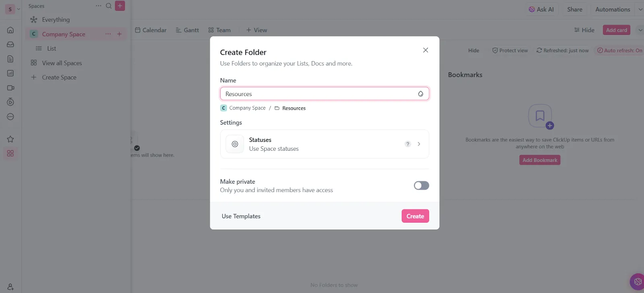The image size is (644, 293).
Task: Open the Home icon in the left sidebar
Action: point(10,30)
